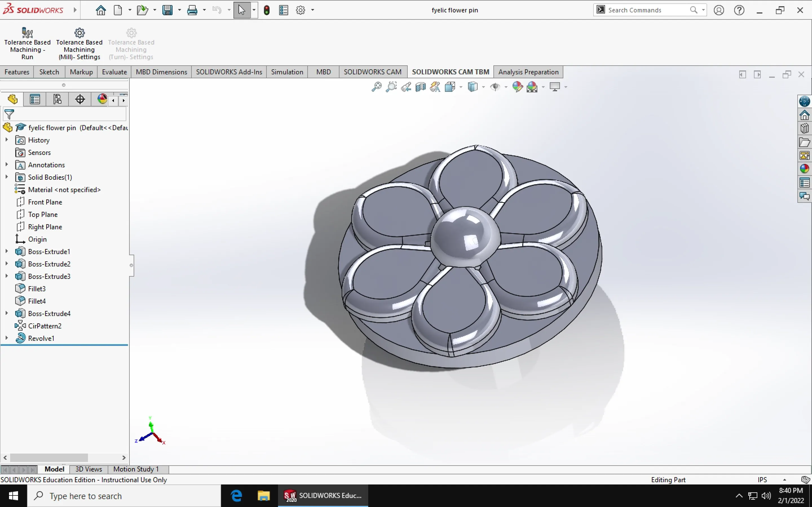Viewport: 812px width, 507px height.
Task: Expand the Solid Bodies folder
Action: pyautogui.click(x=6, y=177)
